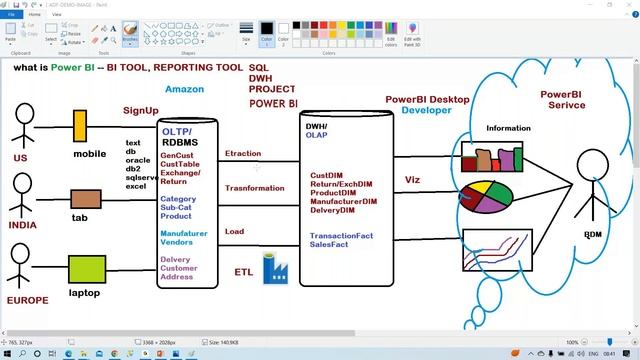This screenshot has width=640, height=360.
Task: Pick the purple palette color
Action: 378,25
